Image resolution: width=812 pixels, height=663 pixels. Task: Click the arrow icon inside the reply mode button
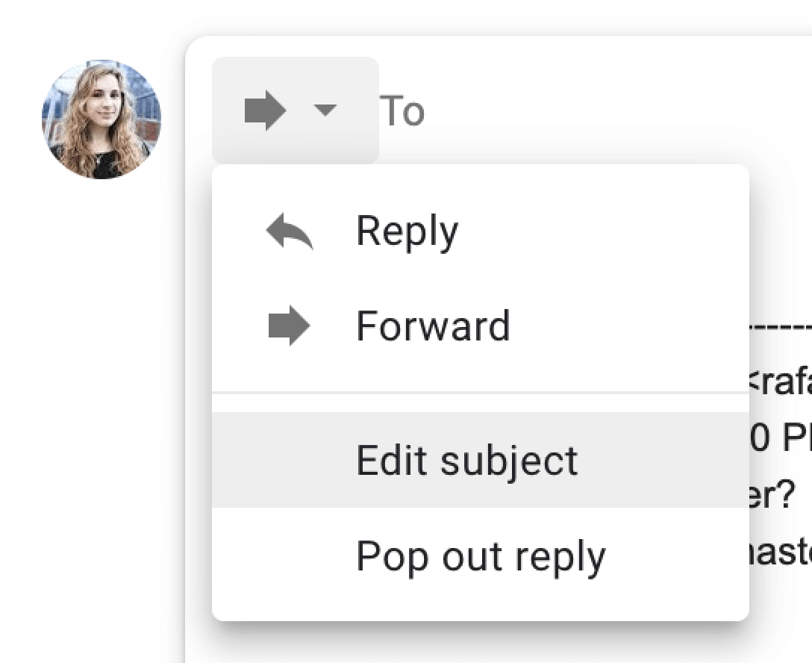tap(265, 110)
